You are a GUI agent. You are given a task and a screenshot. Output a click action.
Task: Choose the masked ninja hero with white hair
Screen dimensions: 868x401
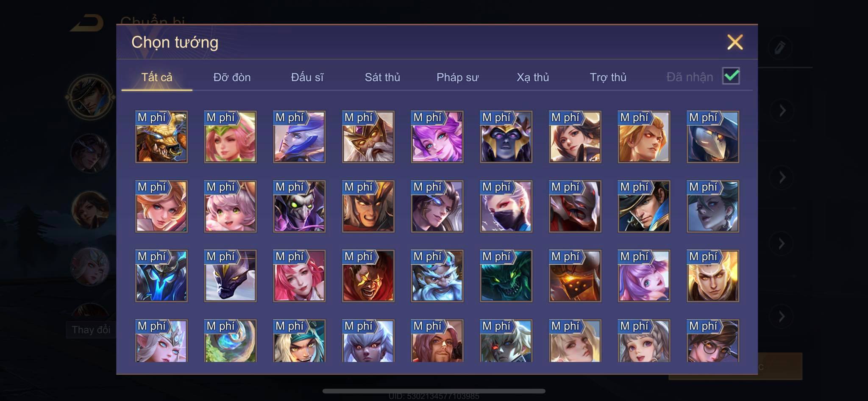(506, 206)
